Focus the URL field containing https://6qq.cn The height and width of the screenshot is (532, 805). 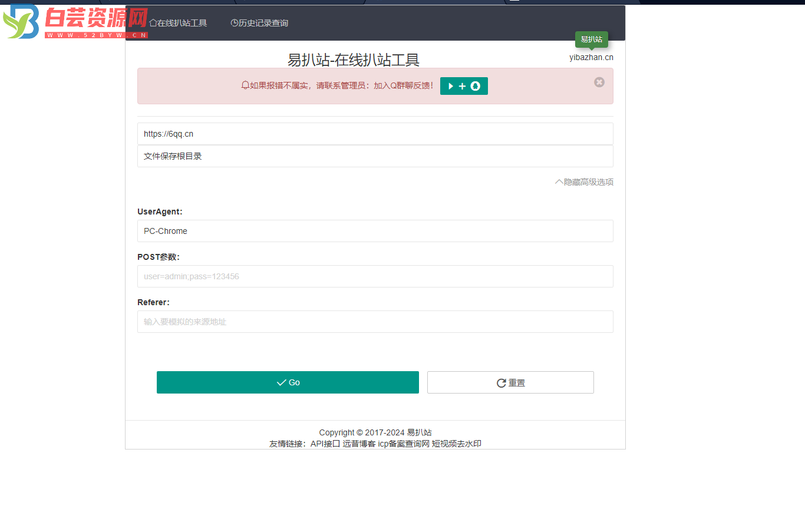point(375,134)
